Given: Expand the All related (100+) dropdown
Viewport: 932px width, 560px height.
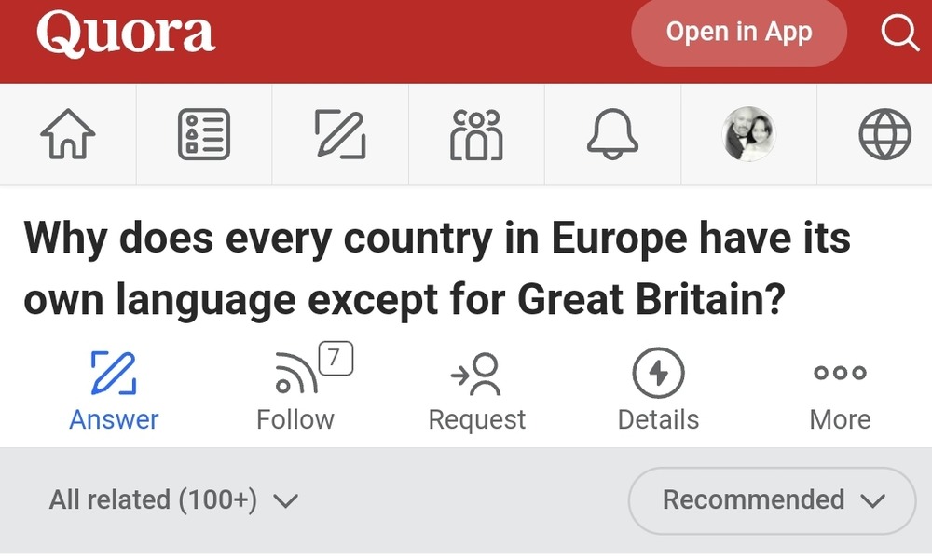Looking at the screenshot, I should click(173, 500).
